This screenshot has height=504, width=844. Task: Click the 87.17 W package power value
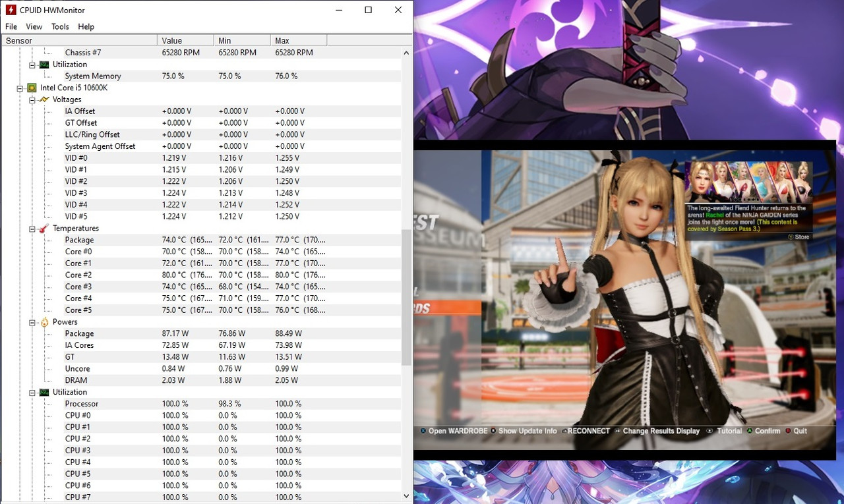pyautogui.click(x=175, y=334)
